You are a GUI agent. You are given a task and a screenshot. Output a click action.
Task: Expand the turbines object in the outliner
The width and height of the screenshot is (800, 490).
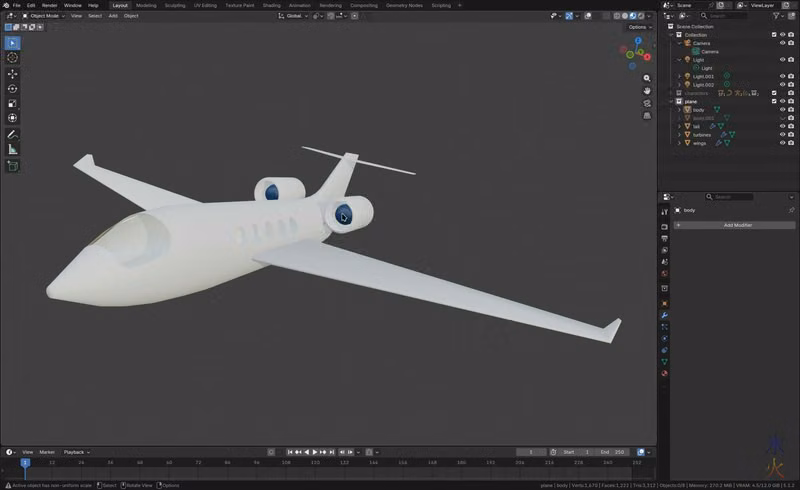(x=679, y=135)
